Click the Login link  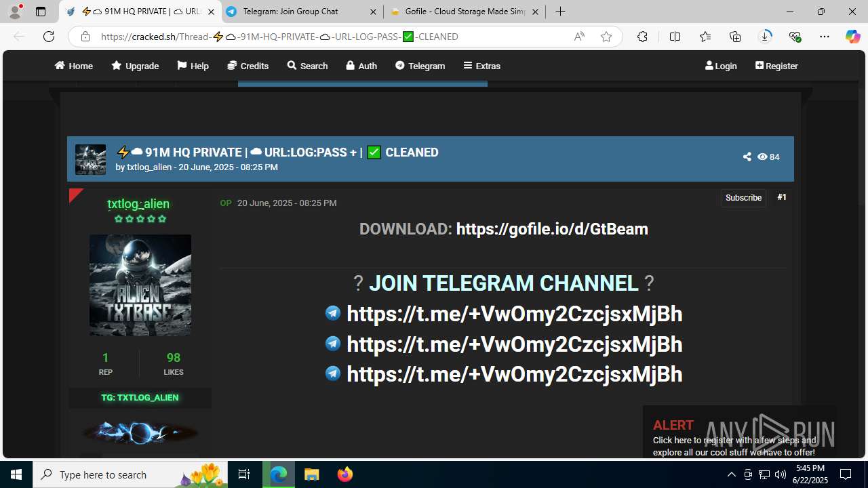click(721, 66)
